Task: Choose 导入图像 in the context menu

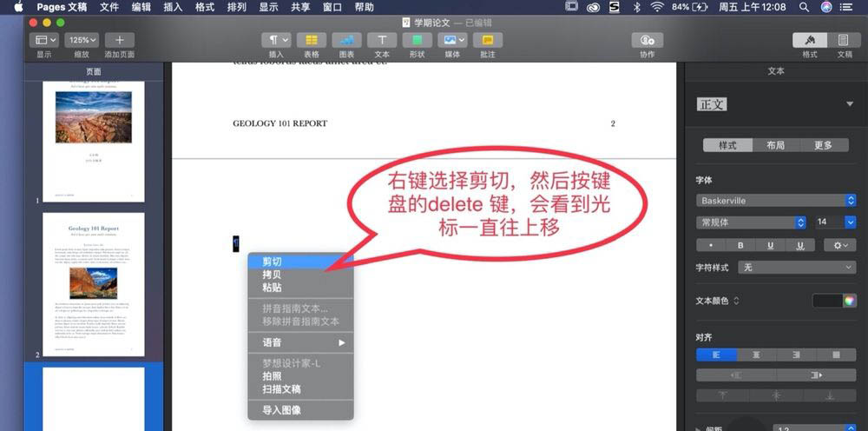Action: 300,410
